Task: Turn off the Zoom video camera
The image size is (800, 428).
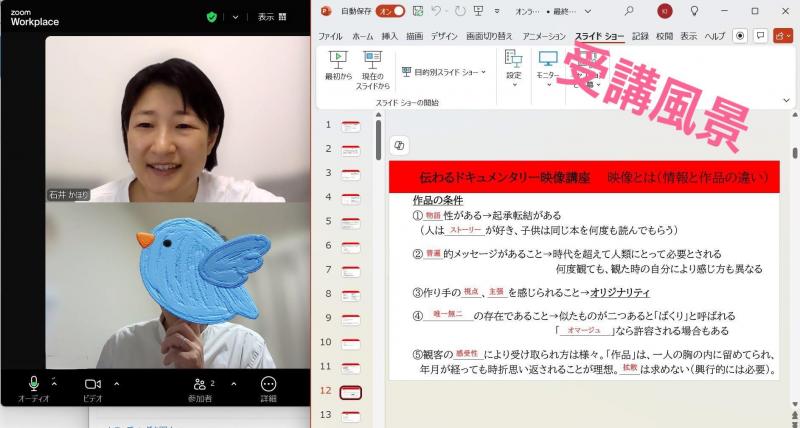Action: tap(92, 385)
